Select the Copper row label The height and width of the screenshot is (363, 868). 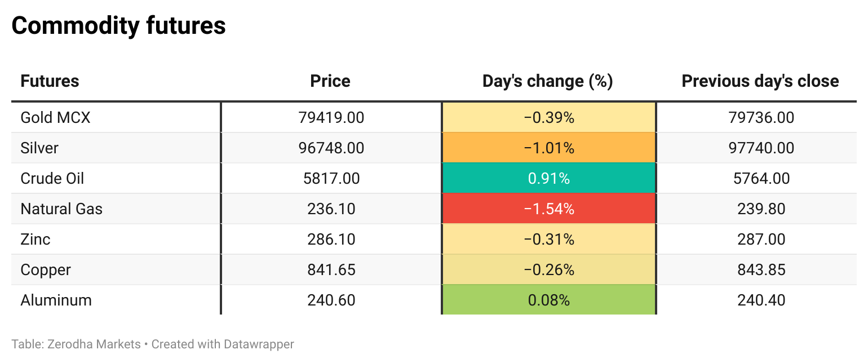(46, 270)
